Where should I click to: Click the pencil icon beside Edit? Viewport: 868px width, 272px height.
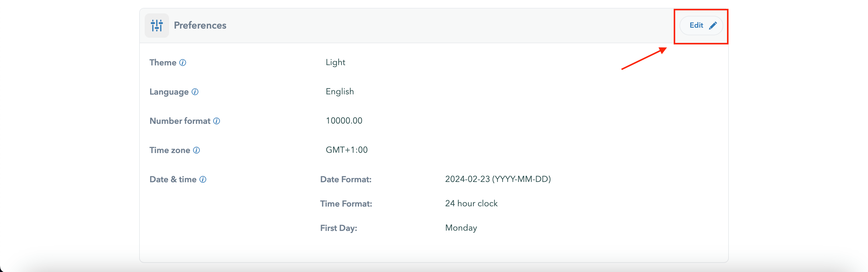(713, 26)
